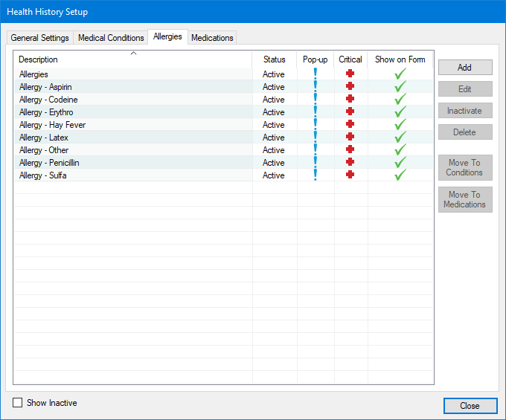Image resolution: width=506 pixels, height=420 pixels.
Task: Click the Status column header
Action: (274, 59)
